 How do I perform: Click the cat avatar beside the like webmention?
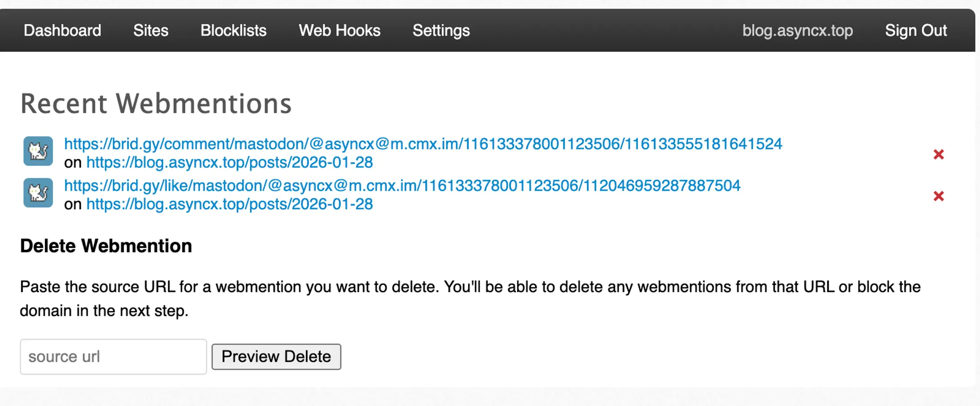point(38,193)
